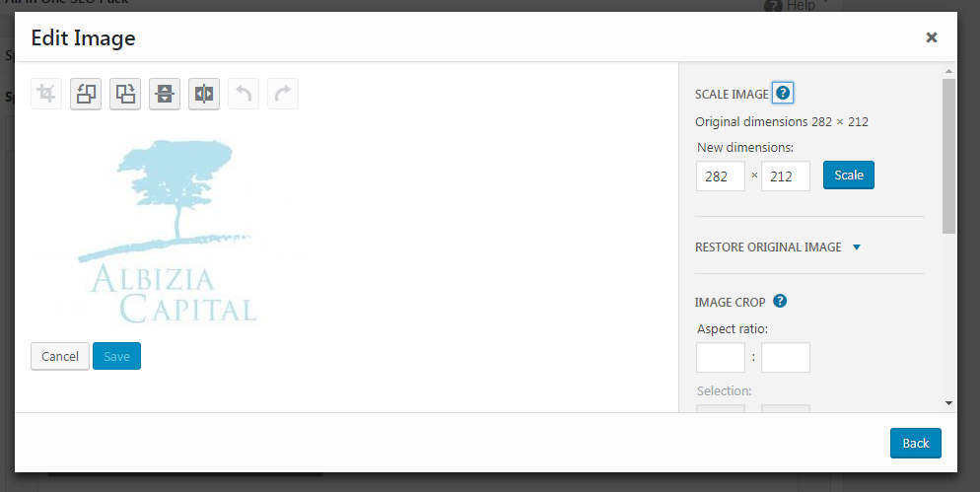Click the Undo arrow icon
Image resolution: width=980 pixels, height=492 pixels.
click(244, 94)
